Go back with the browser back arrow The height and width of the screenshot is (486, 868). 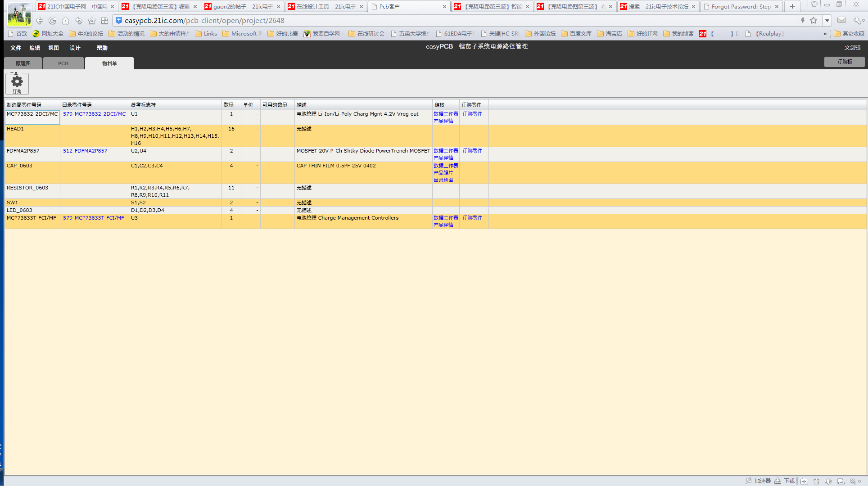coord(40,21)
